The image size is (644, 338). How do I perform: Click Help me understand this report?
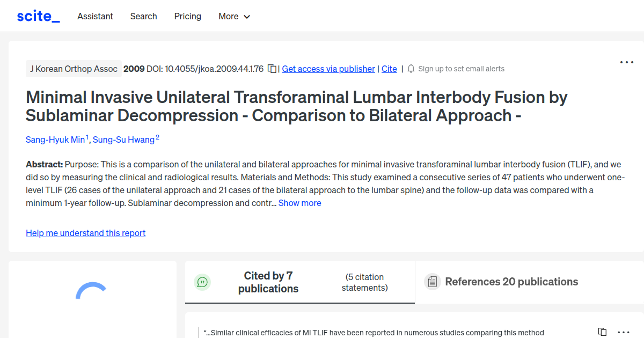tap(85, 233)
